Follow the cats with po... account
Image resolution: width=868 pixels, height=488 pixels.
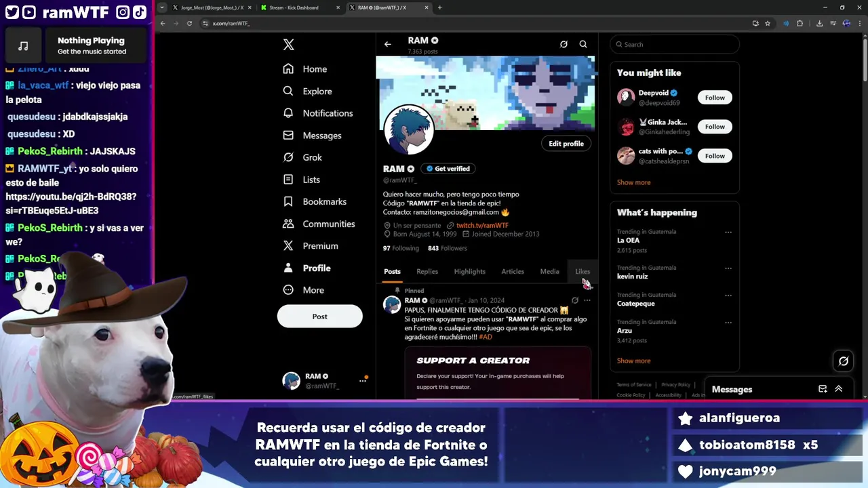point(715,156)
